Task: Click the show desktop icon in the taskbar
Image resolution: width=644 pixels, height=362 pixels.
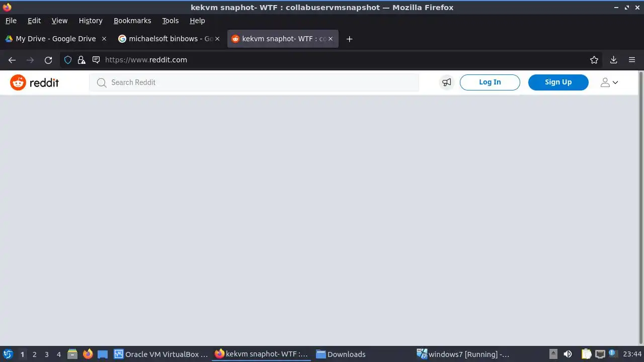Action: click(x=103, y=354)
